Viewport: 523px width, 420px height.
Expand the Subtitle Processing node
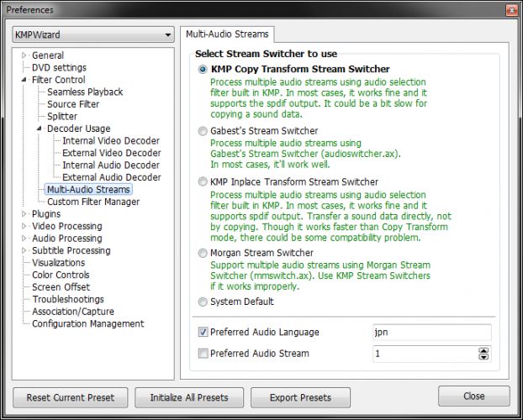[24, 250]
